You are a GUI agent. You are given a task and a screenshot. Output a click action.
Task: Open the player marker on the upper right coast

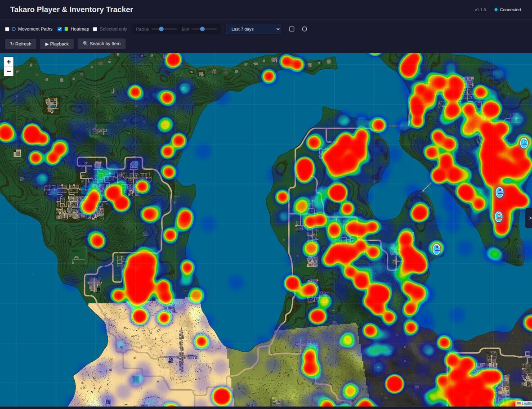point(524,143)
